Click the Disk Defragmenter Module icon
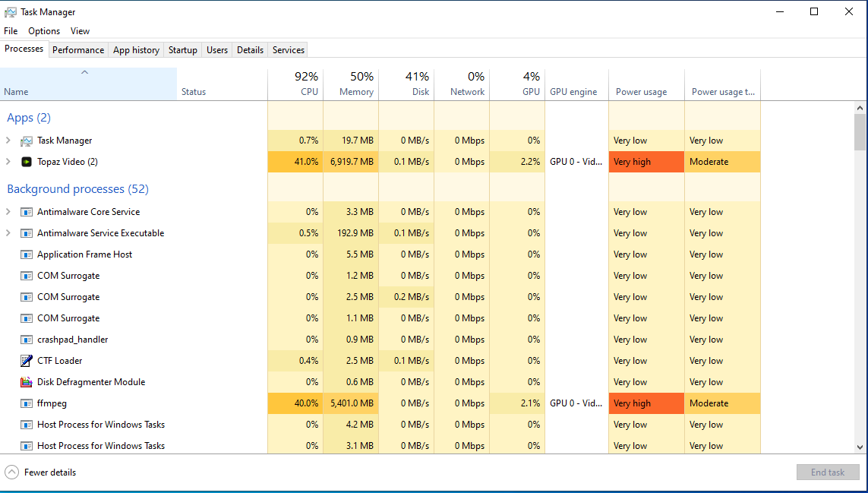The width and height of the screenshot is (868, 493). click(x=27, y=382)
